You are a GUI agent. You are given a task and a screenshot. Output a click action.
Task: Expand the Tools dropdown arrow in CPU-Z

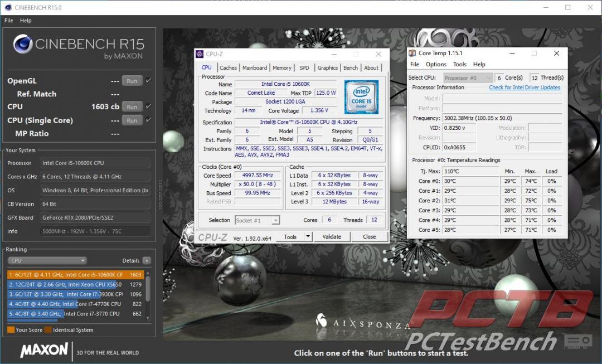(308, 237)
